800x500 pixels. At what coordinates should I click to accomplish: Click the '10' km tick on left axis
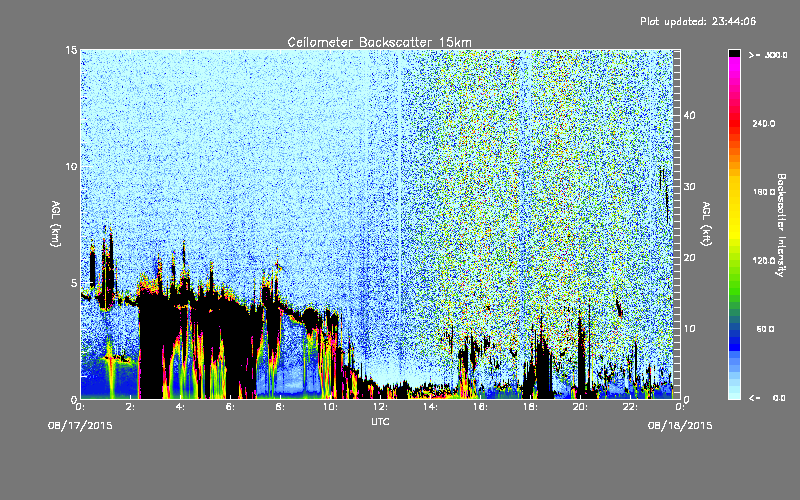(71, 167)
